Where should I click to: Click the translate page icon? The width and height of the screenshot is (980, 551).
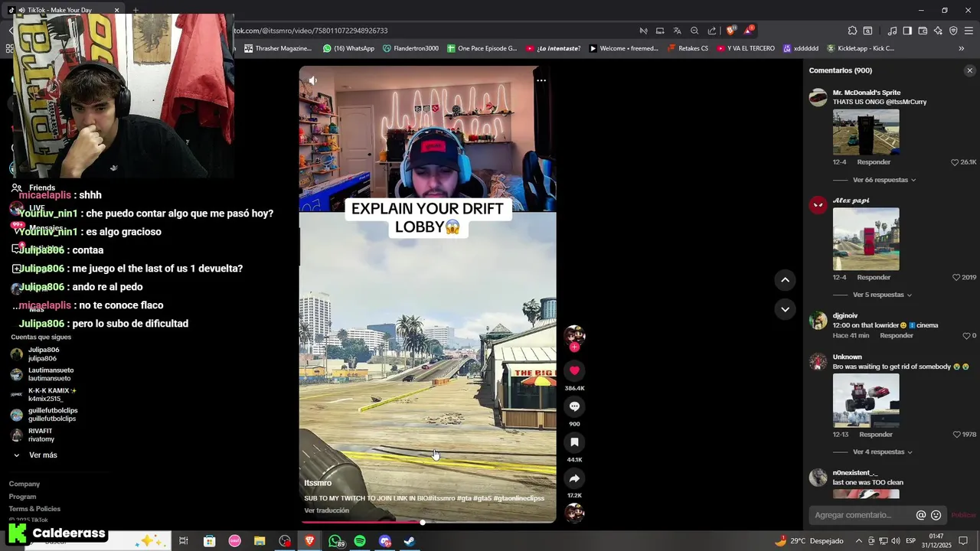678,31
